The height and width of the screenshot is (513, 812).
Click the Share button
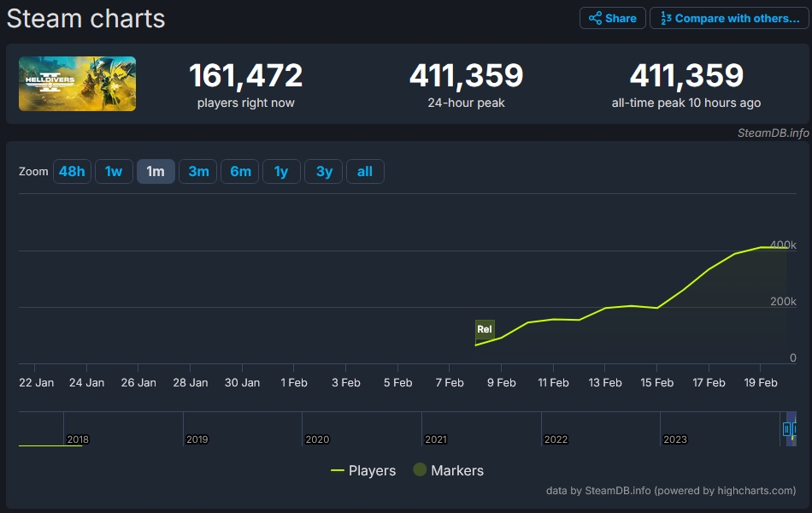point(612,18)
